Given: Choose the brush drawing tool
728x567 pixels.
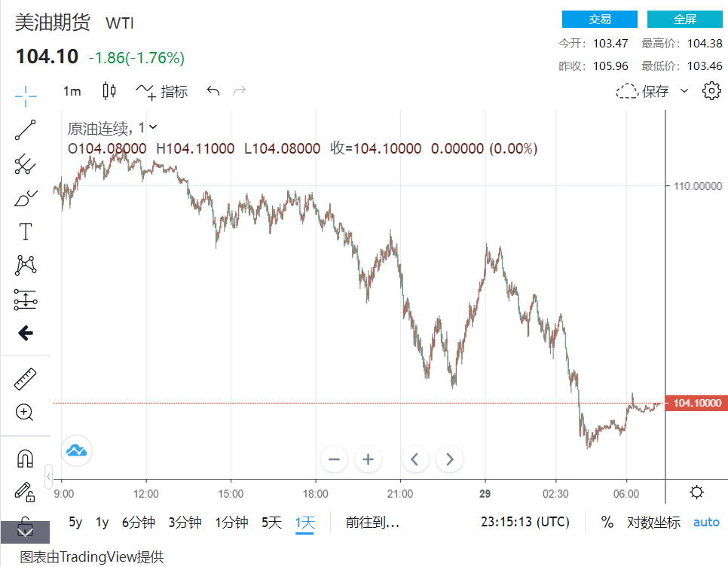Looking at the screenshot, I should (25, 198).
